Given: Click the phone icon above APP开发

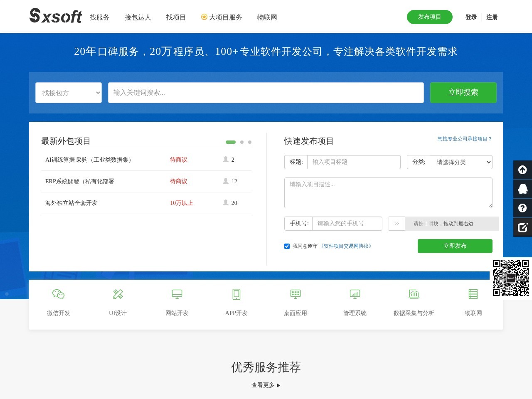Looking at the screenshot, I should 236,294.
